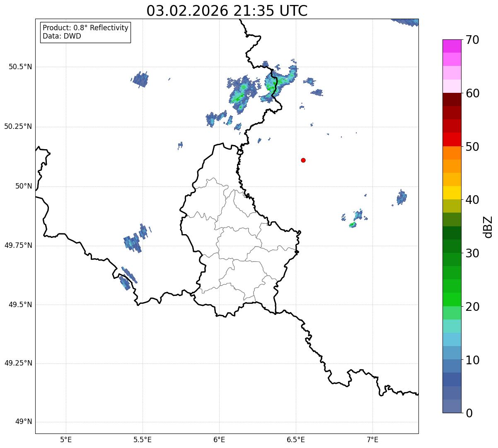Click the latitude label 49.75°N
Image resolution: width=498 pixels, height=448 pixels.
pos(18,245)
